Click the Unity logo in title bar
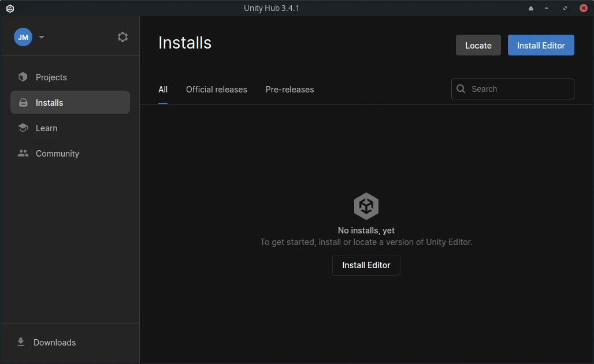Screen dimensions: 594x364 10,8
